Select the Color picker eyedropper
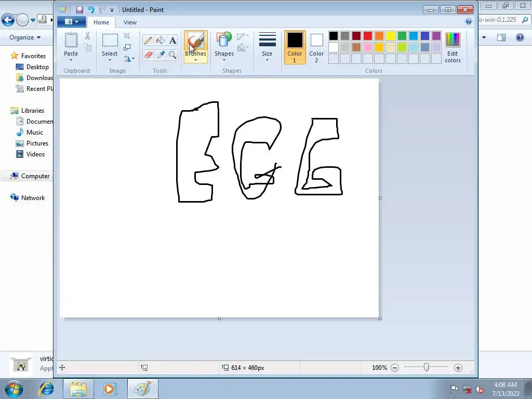This screenshot has width=532, height=399. pos(161,55)
